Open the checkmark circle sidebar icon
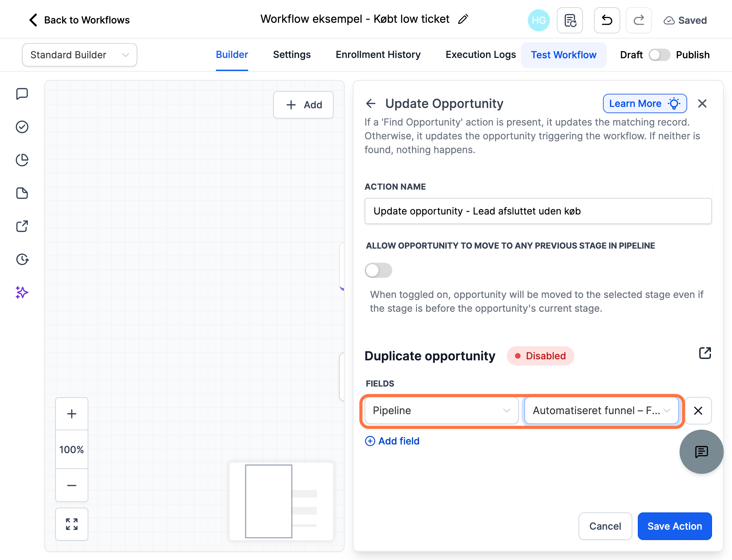The width and height of the screenshot is (732, 560). pos(22,127)
